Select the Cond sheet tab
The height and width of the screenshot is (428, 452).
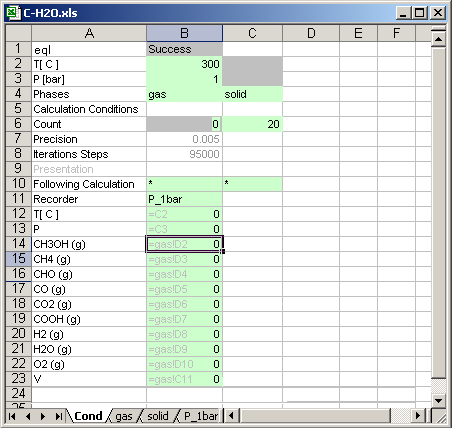click(88, 416)
